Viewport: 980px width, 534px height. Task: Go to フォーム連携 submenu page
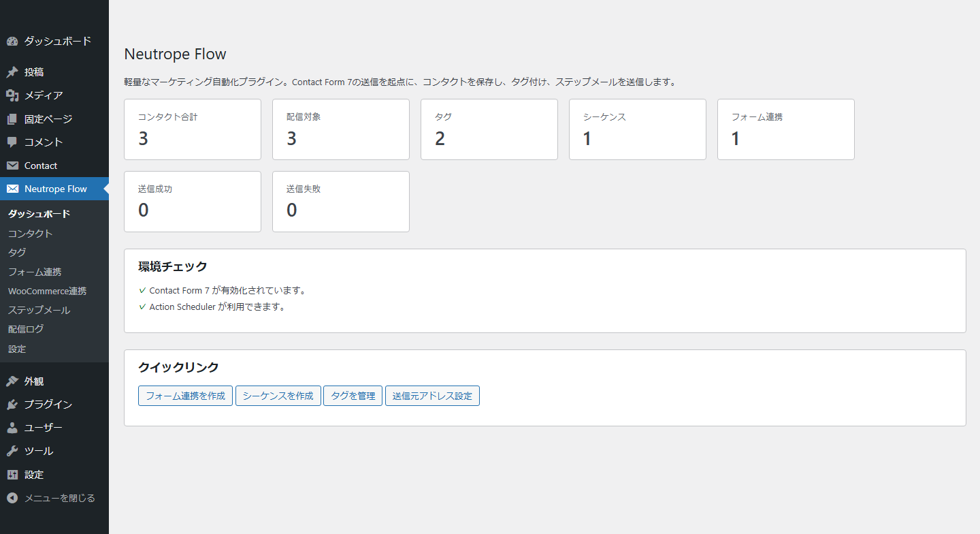(x=54, y=272)
